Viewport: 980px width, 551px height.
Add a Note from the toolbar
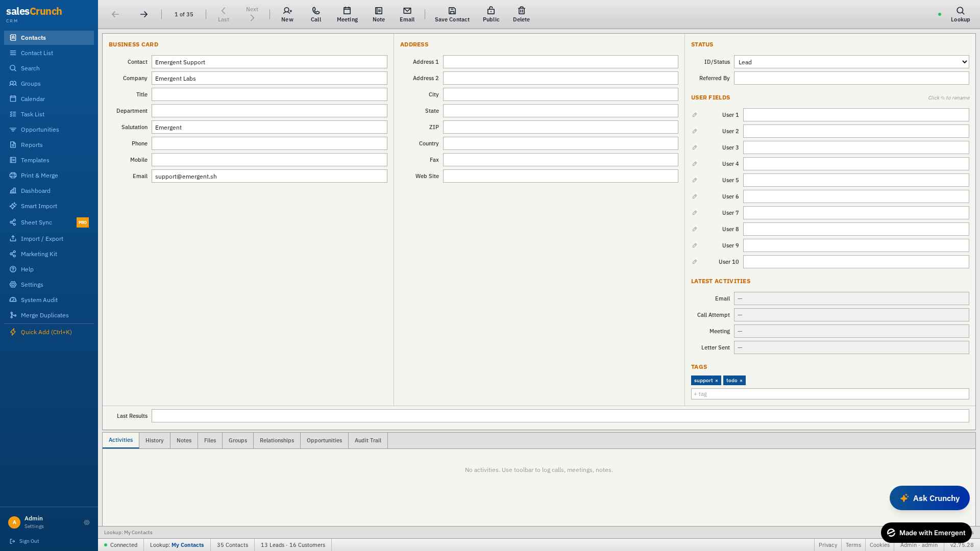tap(379, 14)
